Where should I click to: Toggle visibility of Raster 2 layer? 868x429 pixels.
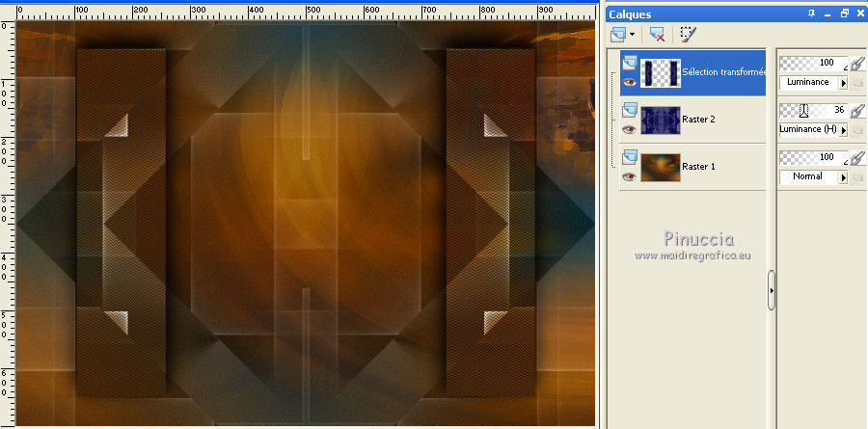629,129
